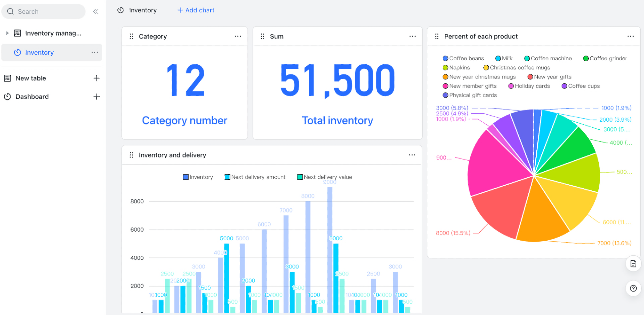
Task: Click the plus icon next to Dashboard
Action: [x=97, y=97]
